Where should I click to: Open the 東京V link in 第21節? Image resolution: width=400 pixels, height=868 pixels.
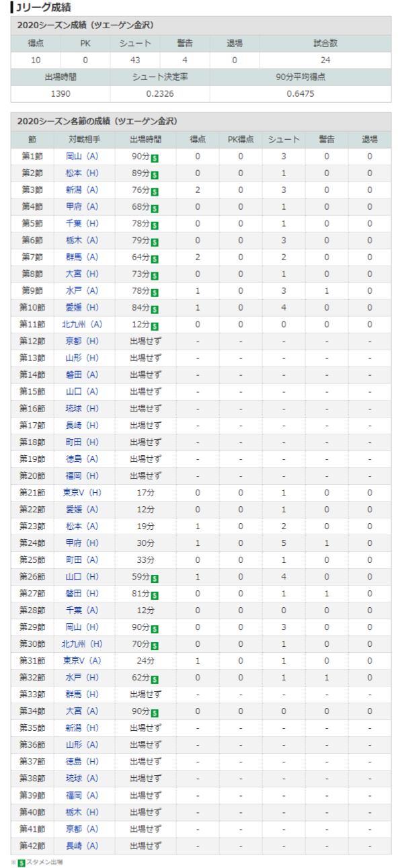tap(73, 492)
